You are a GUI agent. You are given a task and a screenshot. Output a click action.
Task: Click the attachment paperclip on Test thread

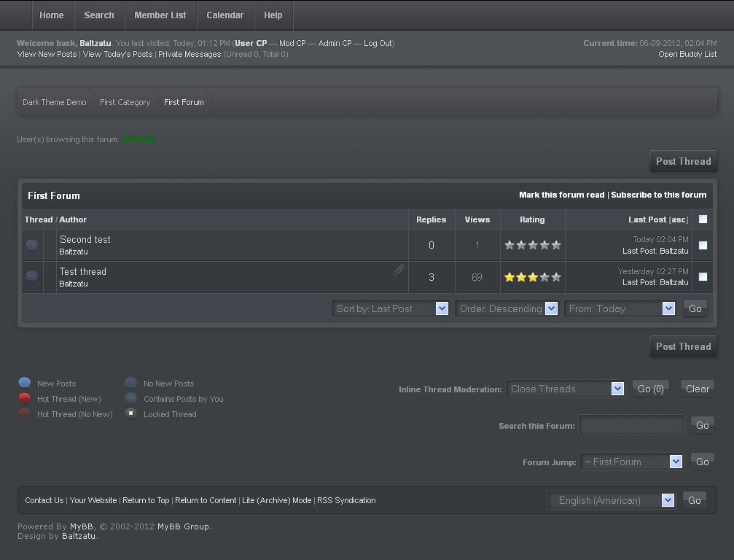pos(399,271)
